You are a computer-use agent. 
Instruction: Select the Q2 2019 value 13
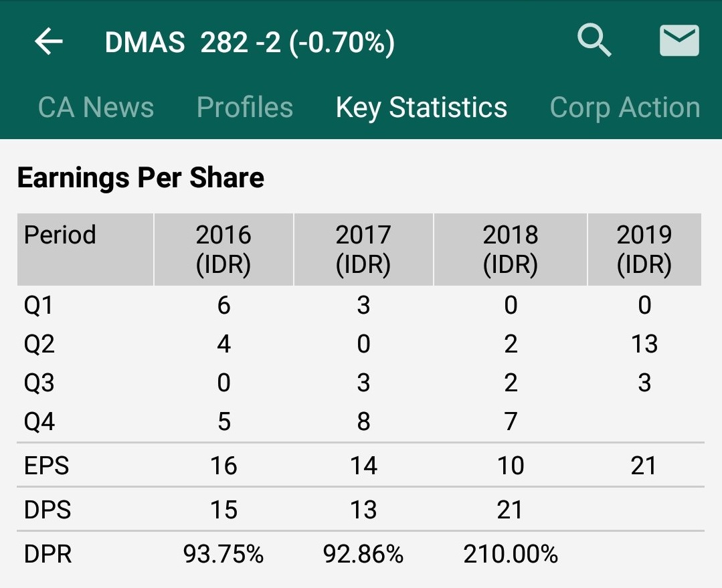tap(644, 345)
